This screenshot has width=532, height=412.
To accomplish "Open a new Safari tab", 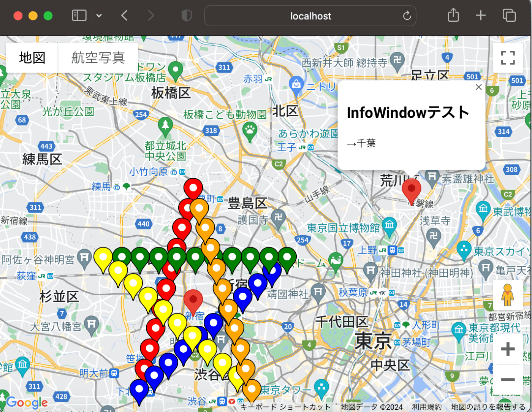I will [x=480, y=15].
